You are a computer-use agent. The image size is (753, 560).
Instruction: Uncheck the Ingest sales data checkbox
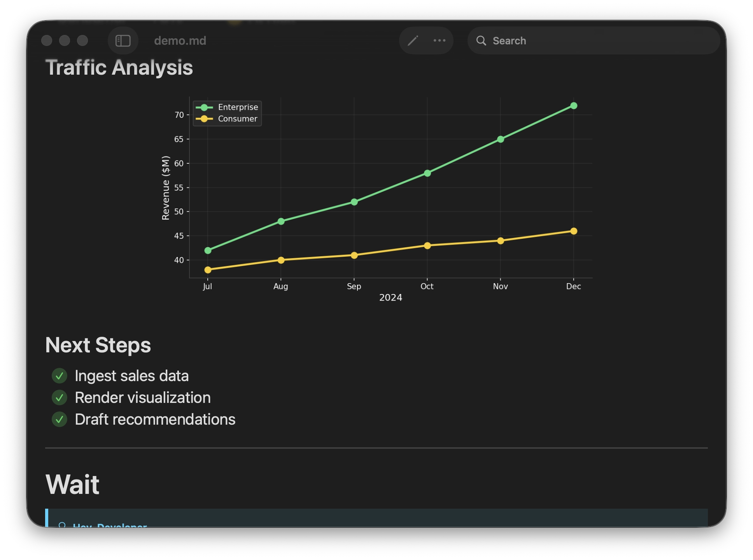60,376
